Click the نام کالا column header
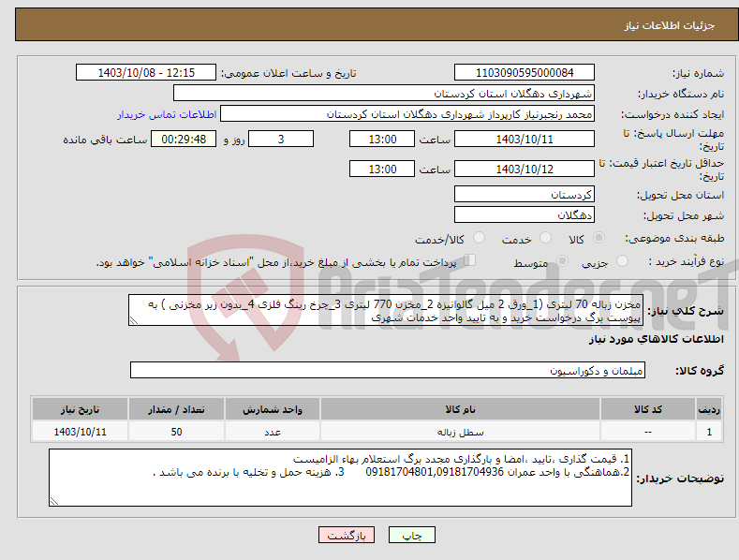Screen dimensions: 739x560 tap(461, 409)
